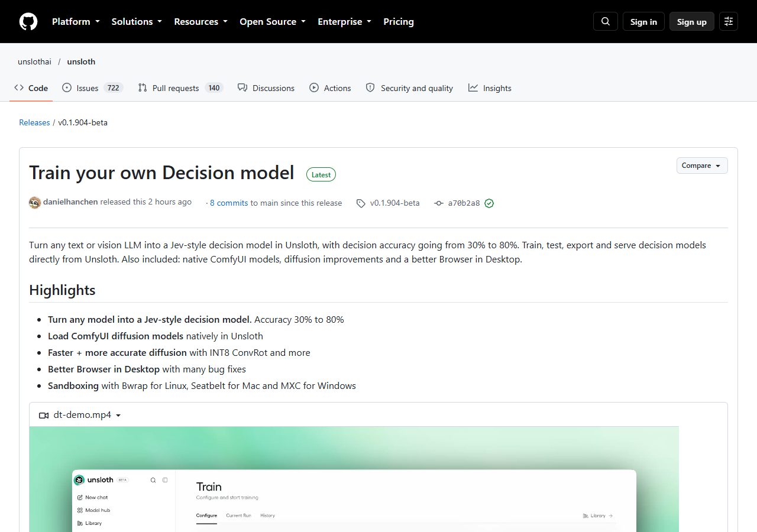Play the dt-demo video preview
The width and height of the screenshot is (757, 532).
pos(354,479)
